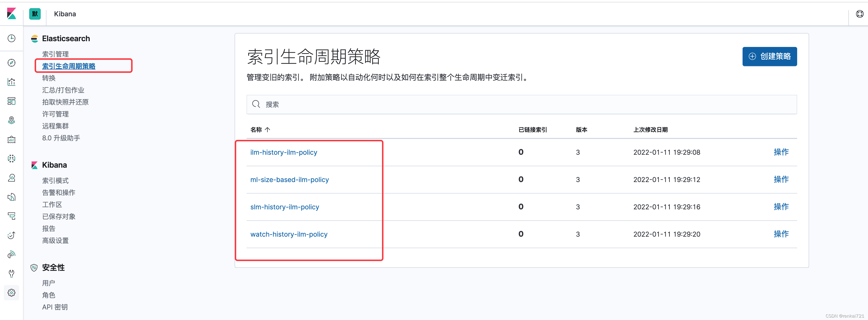Click the Kibana logo in top-left corner
Screen dimensions: 868x320
coord(11,14)
